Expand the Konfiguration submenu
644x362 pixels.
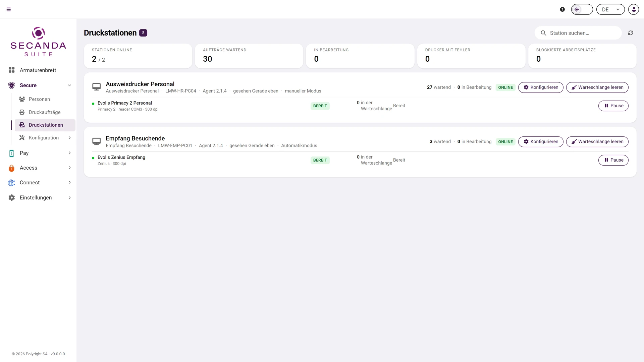45,138
